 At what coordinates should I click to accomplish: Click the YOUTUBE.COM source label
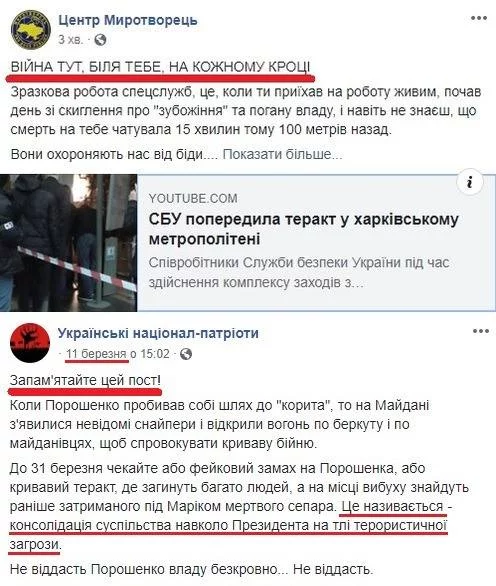click(x=193, y=198)
